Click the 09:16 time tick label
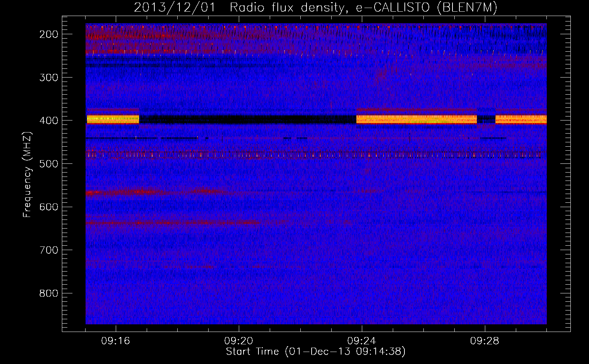This screenshot has height=364, width=589. click(116, 341)
